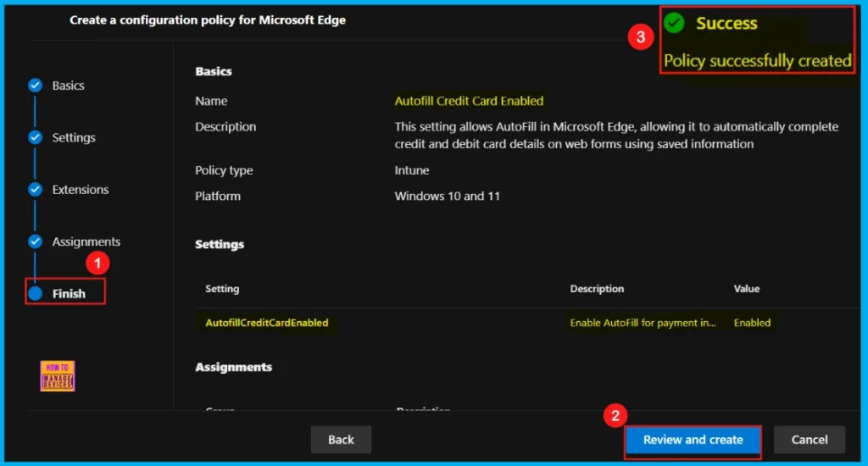
Task: Go to the Assignments wizard step
Action: (x=86, y=241)
